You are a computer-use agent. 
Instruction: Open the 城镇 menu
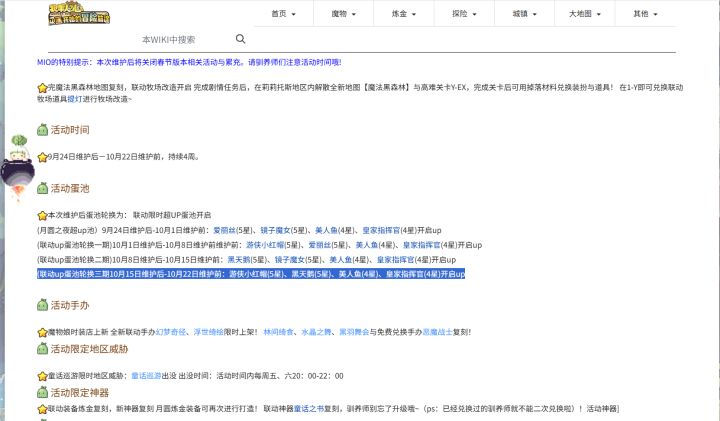(524, 14)
